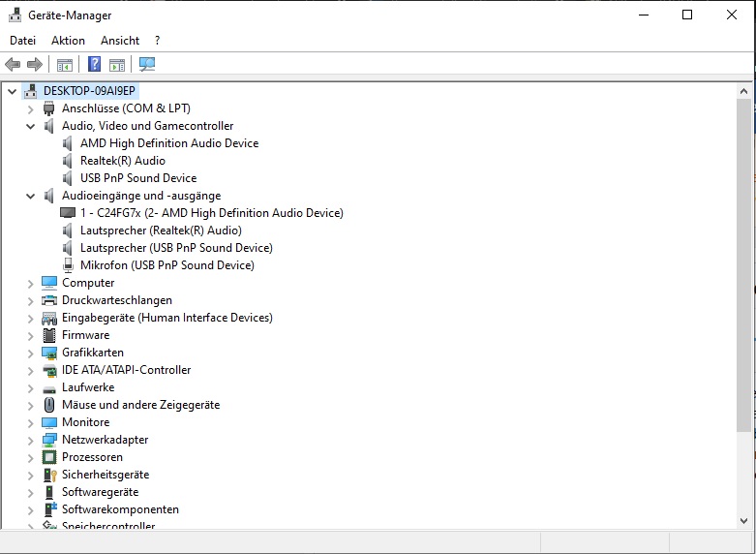Expand the Netzwerkadapter node
Viewport: 756px width, 554px height.
click(x=30, y=441)
